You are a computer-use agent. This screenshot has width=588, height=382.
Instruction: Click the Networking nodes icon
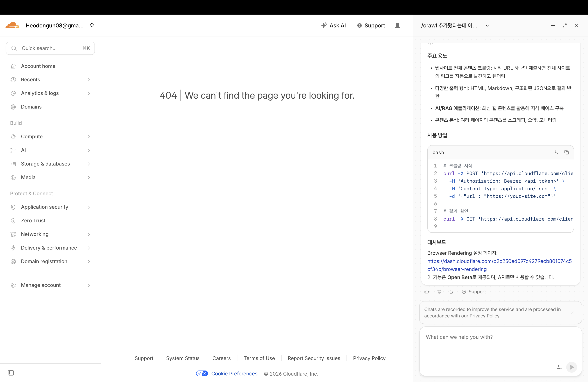coord(13,234)
